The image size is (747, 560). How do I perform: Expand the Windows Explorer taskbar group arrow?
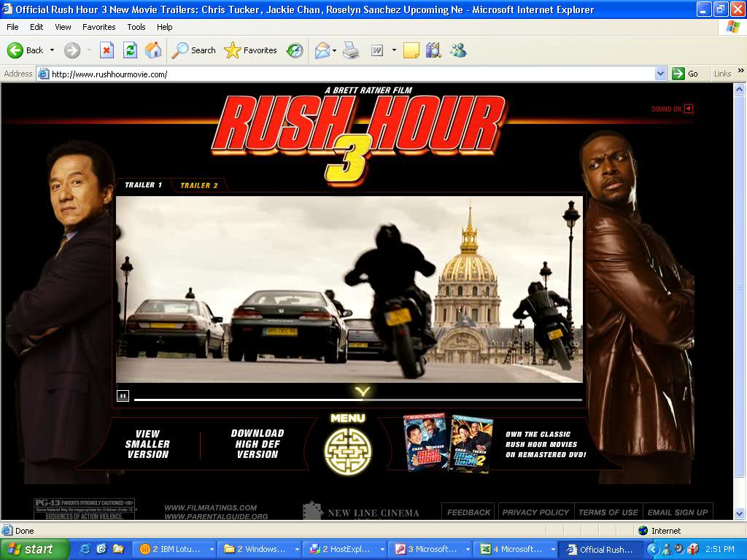tap(297, 550)
